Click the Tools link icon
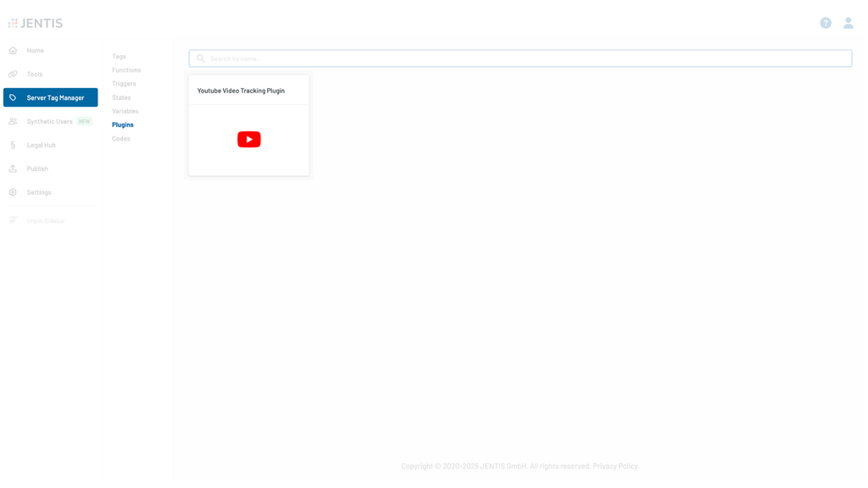The image size is (868, 488). pos(13,74)
